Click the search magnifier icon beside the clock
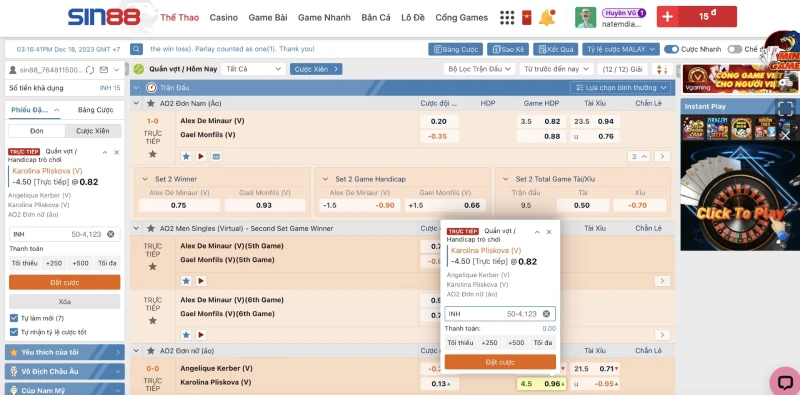 point(136,49)
